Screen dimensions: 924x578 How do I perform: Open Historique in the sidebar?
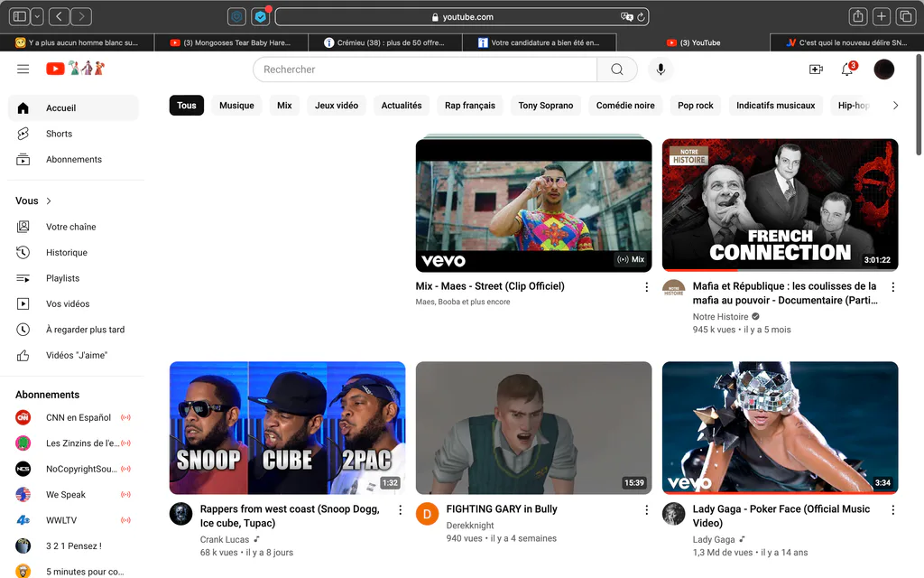pyautogui.click(x=74, y=253)
